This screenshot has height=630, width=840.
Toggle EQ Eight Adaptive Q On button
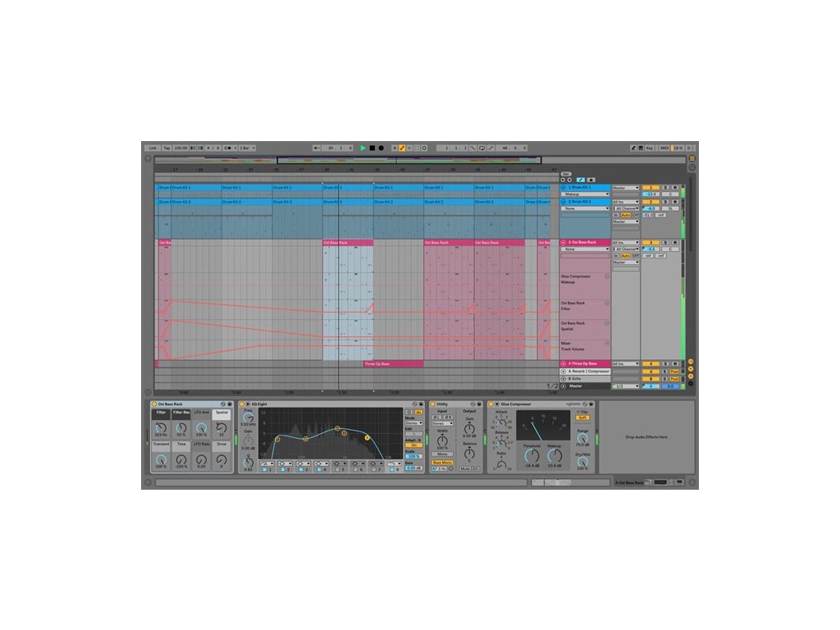(x=413, y=445)
